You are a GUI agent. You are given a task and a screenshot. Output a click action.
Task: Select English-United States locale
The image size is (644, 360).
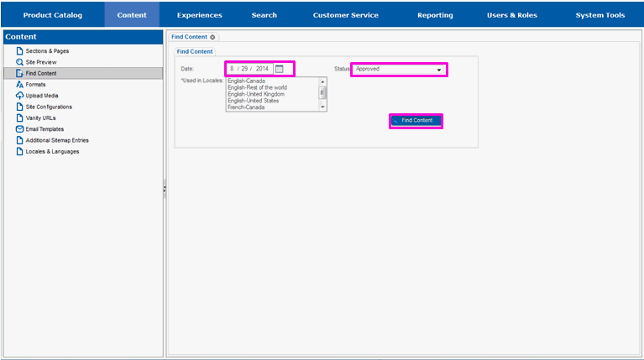pyautogui.click(x=254, y=101)
